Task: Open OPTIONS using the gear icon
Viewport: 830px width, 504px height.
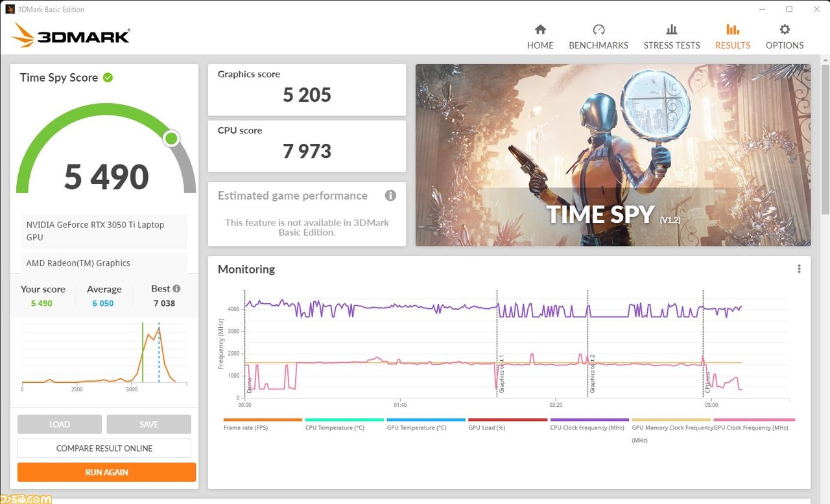Action: click(x=785, y=29)
